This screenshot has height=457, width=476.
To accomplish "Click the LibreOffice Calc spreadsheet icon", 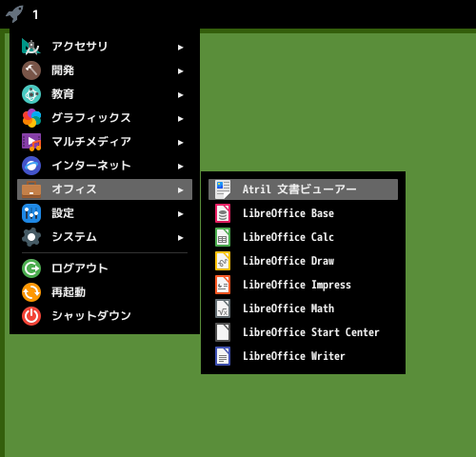I will pos(223,237).
